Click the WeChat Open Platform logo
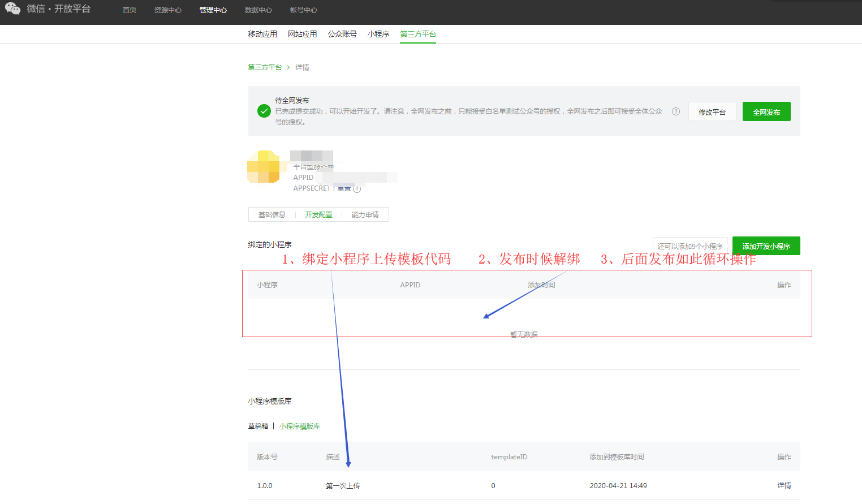 click(x=48, y=9)
